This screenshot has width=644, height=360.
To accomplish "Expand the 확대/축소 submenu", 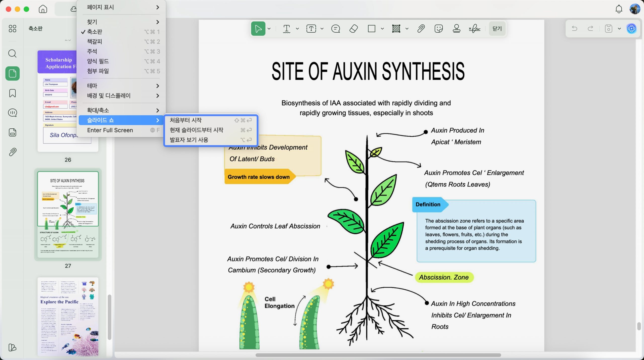I will point(122,110).
